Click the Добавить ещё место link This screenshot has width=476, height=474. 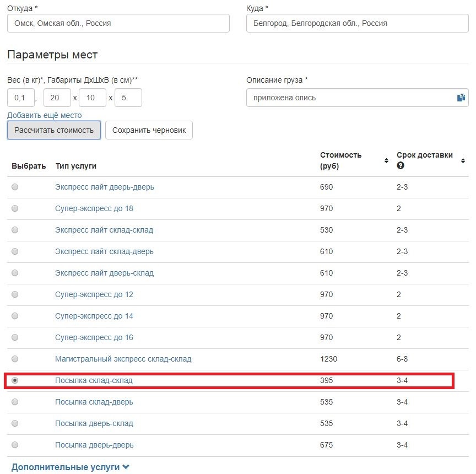[x=44, y=115]
